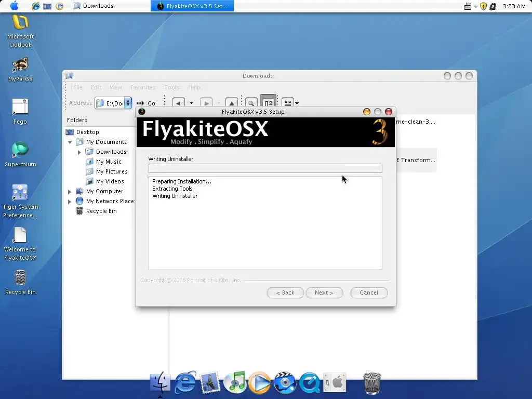Click the Back button in setup dialog
Viewport: 532px width, 399px height.
coord(285,292)
